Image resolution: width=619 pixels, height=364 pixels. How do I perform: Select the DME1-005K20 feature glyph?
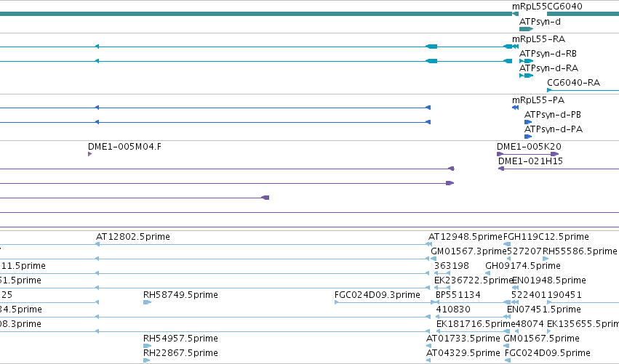527,154
